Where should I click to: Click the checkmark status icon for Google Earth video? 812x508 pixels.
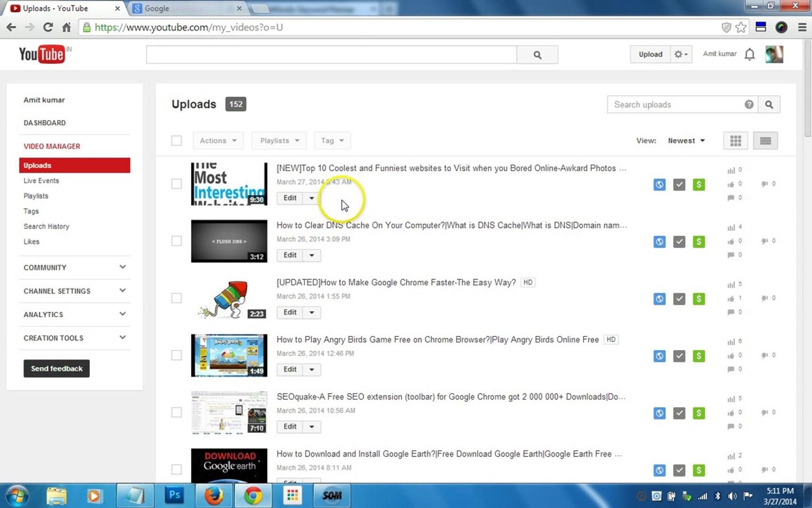tap(679, 470)
